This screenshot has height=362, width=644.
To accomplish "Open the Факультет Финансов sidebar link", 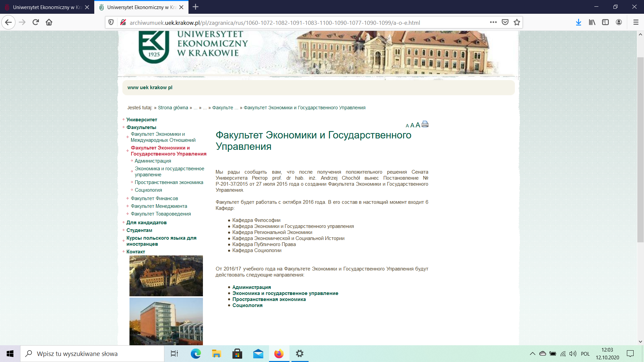I will coord(154,198).
